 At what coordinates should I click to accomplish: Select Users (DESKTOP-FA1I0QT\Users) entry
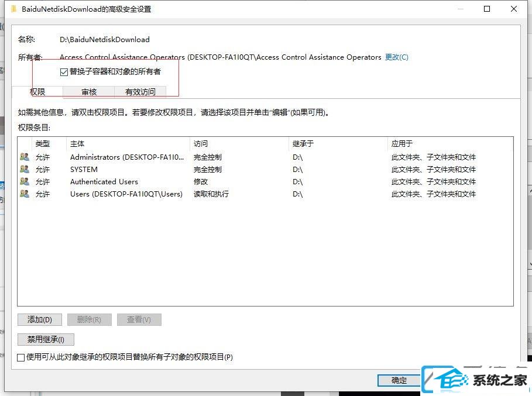pos(126,194)
